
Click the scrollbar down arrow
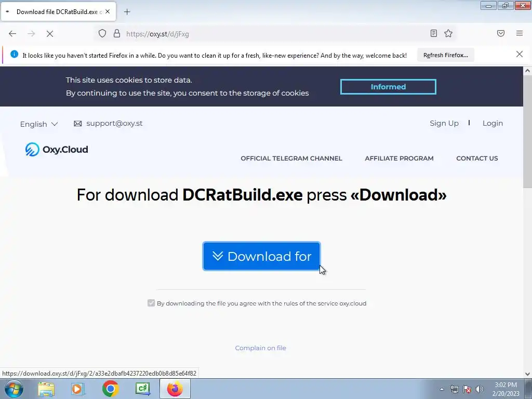pyautogui.click(x=527, y=374)
